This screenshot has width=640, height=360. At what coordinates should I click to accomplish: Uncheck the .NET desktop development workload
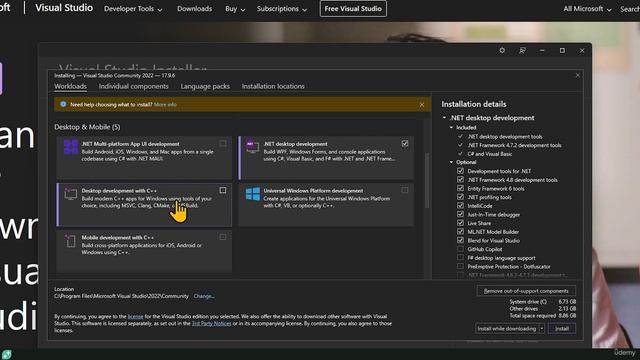click(x=404, y=143)
